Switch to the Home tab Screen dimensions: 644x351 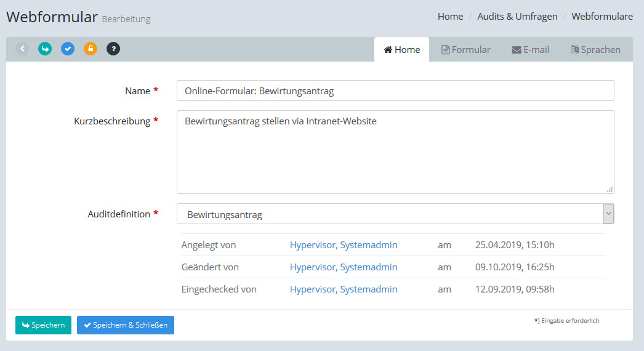[401, 50]
